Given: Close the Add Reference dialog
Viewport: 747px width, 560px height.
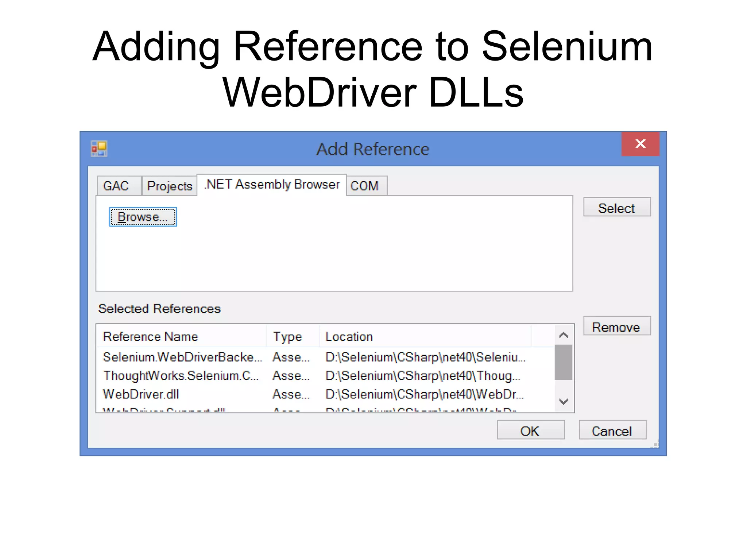Looking at the screenshot, I should pyautogui.click(x=640, y=144).
